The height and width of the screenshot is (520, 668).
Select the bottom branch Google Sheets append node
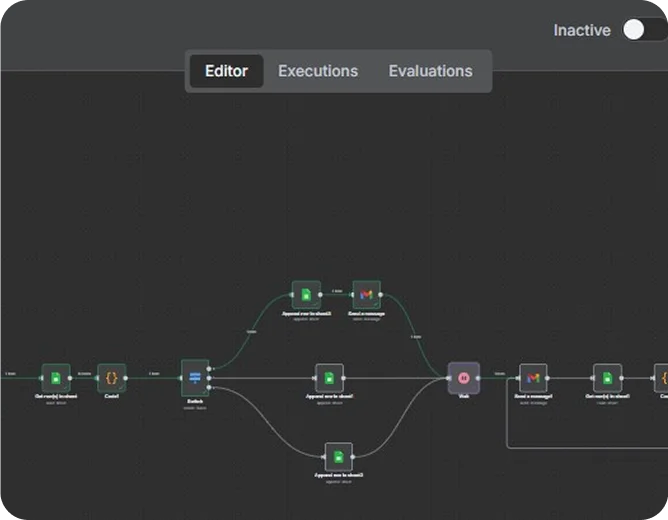[x=339, y=456]
